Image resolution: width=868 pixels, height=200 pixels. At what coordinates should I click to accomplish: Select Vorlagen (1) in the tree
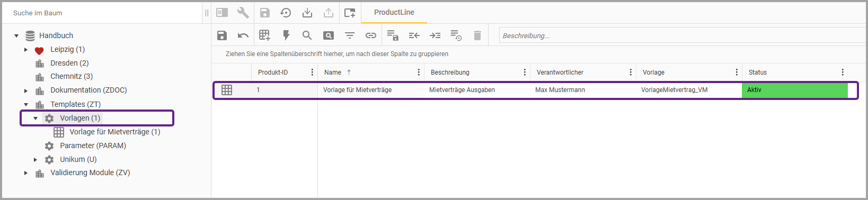pyautogui.click(x=80, y=118)
